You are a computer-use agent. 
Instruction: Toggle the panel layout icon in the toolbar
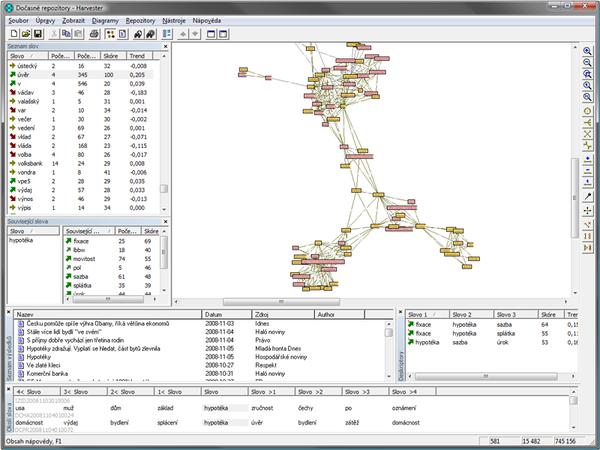(x=167, y=34)
